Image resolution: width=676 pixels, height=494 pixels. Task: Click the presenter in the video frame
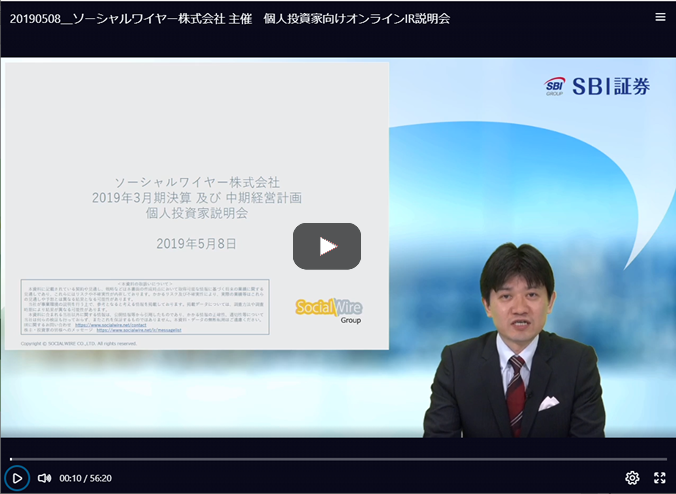(x=515, y=341)
